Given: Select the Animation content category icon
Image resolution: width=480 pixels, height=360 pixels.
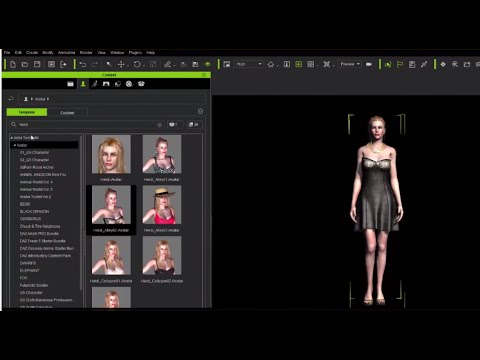Looking at the screenshot, I should click(x=95, y=84).
